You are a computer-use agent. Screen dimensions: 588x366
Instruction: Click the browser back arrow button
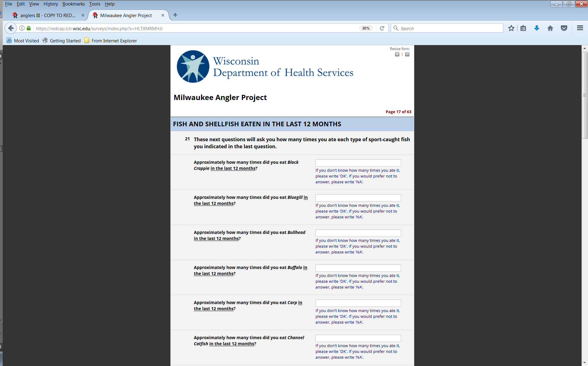point(11,28)
